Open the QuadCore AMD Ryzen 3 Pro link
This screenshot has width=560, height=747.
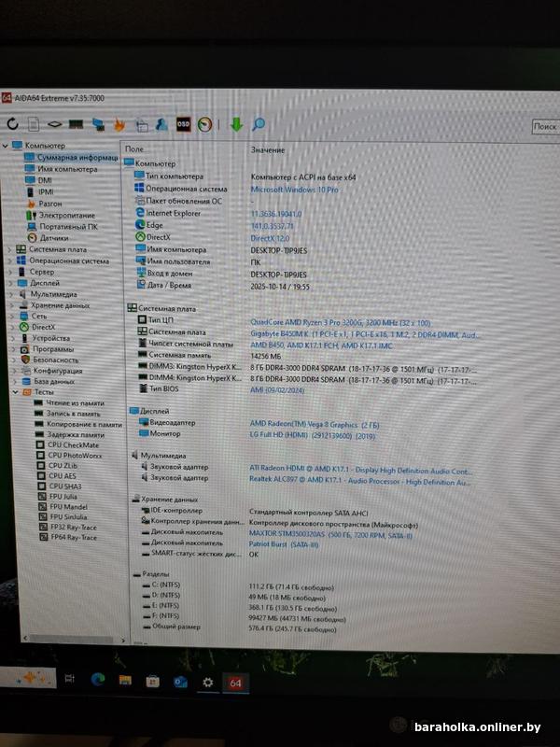coord(341,322)
